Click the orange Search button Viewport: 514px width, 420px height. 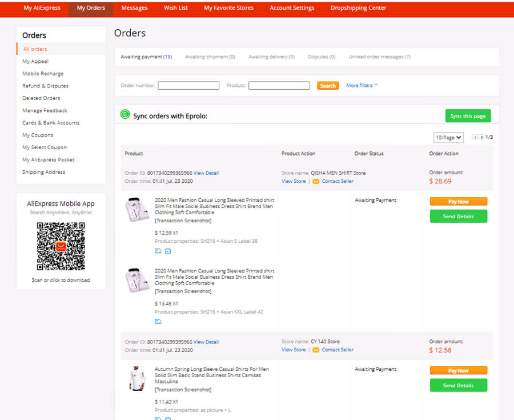click(328, 86)
